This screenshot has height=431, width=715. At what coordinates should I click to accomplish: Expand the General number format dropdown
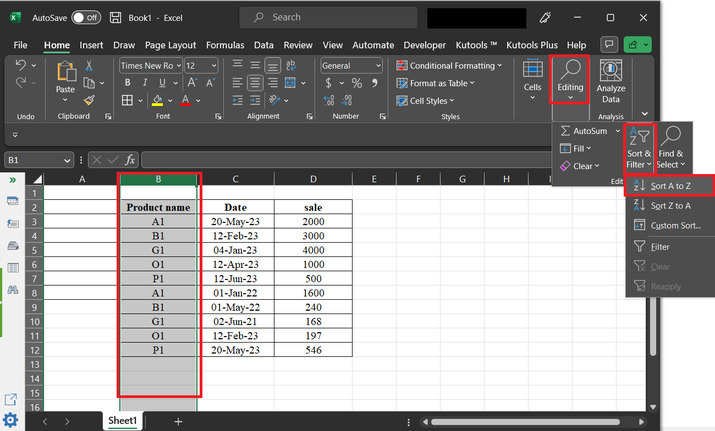379,65
